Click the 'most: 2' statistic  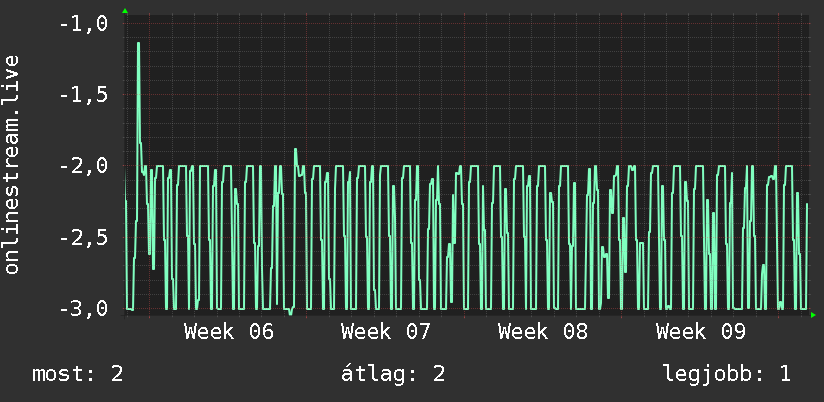(78, 374)
